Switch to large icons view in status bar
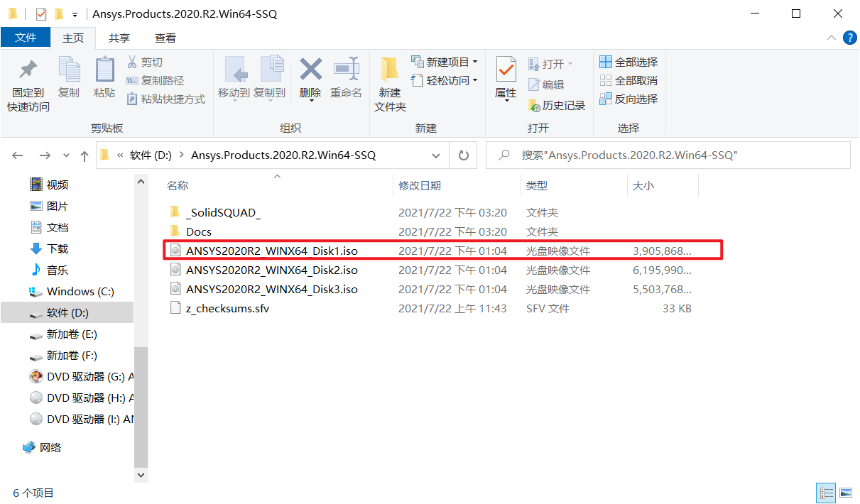The height and width of the screenshot is (504, 860). click(844, 493)
